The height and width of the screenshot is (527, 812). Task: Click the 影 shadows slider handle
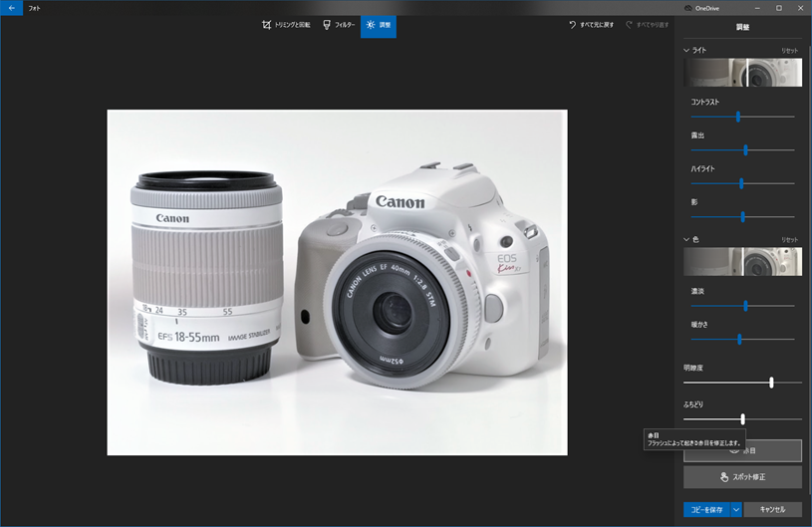[742, 217]
